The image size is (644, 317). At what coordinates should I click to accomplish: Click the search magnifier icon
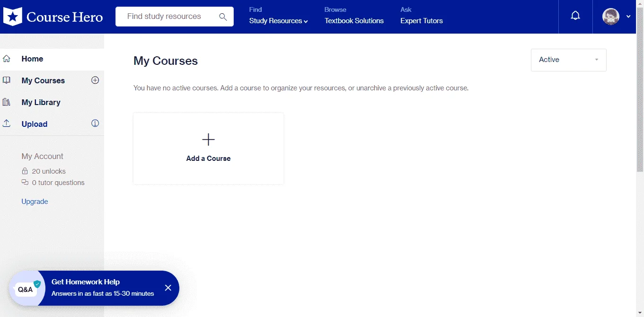tap(223, 17)
